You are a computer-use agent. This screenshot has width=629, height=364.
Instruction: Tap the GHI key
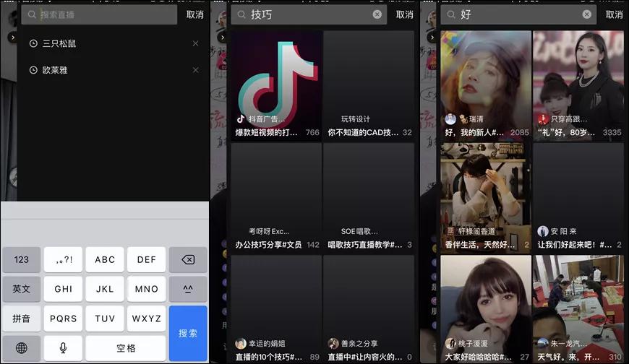pos(63,289)
